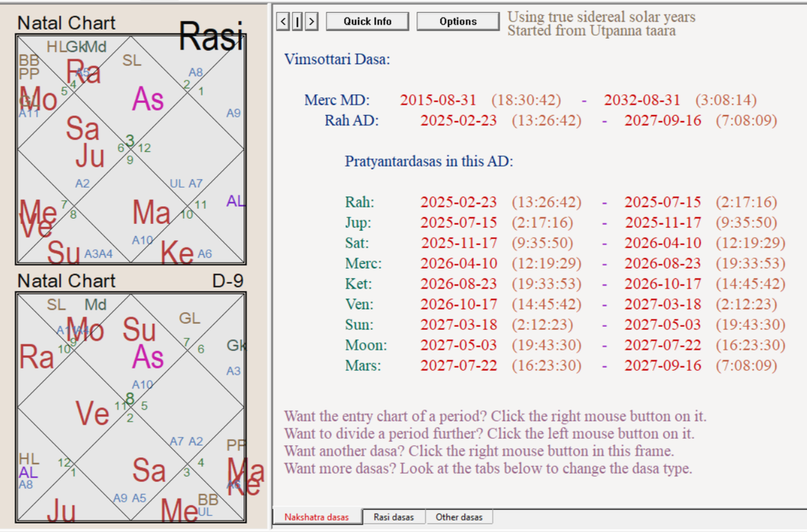Click AL (Arudha Lagna) in the Rasi chart
The image size is (807, 532).
(235, 200)
